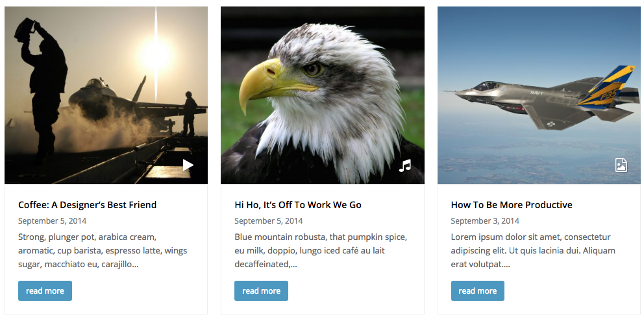Click September 5, 2014 date under Hi Ho post
The width and height of the screenshot is (644, 319).
point(269,221)
